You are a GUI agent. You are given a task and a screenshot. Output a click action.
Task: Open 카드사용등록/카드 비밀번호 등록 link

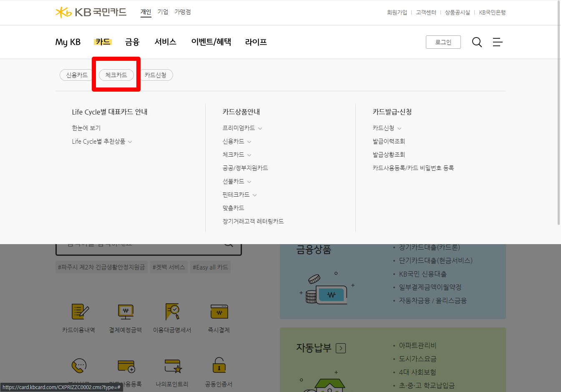point(413,168)
